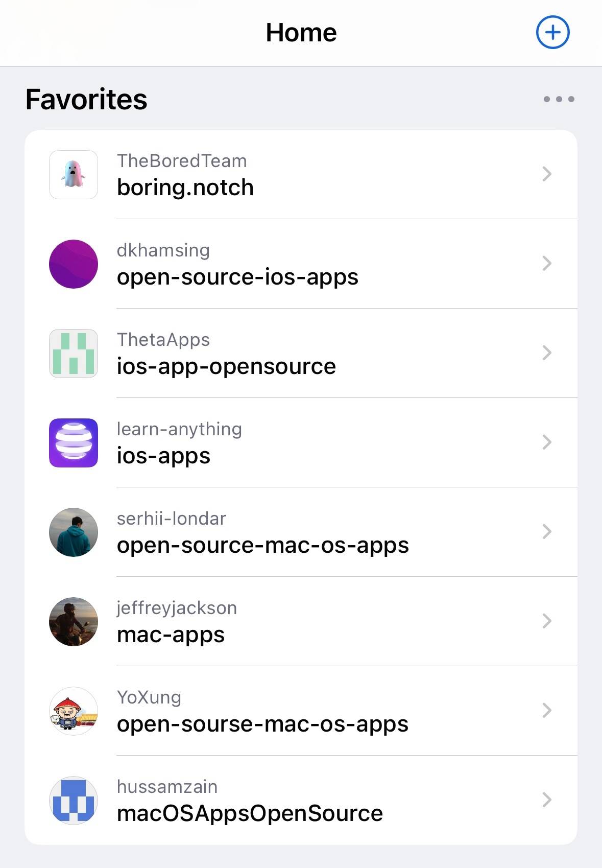This screenshot has height=868, width=602.
Task: Open the macOSAppsOpenSource repository
Action: (x=301, y=800)
